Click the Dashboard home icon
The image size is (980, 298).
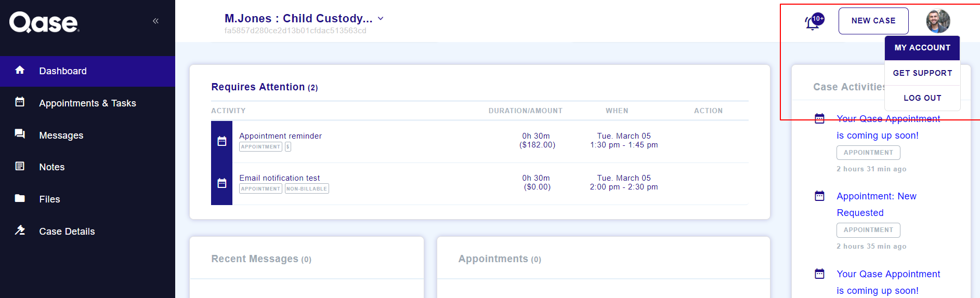(x=20, y=70)
